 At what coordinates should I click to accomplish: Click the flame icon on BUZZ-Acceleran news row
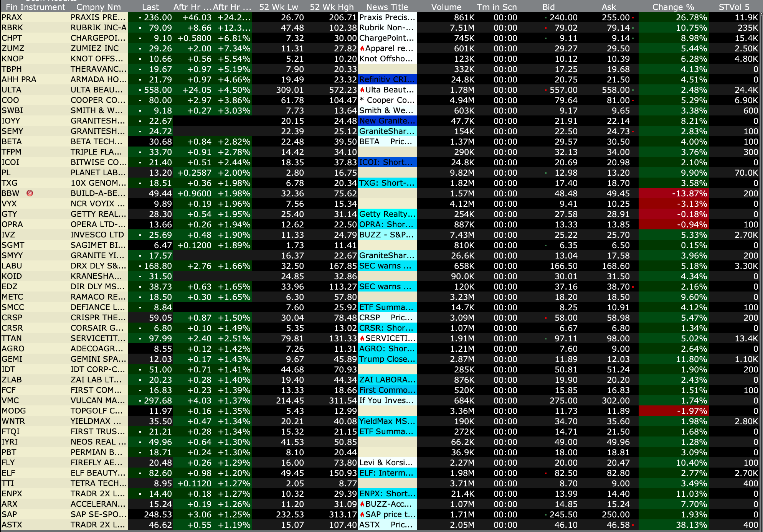[362, 504]
